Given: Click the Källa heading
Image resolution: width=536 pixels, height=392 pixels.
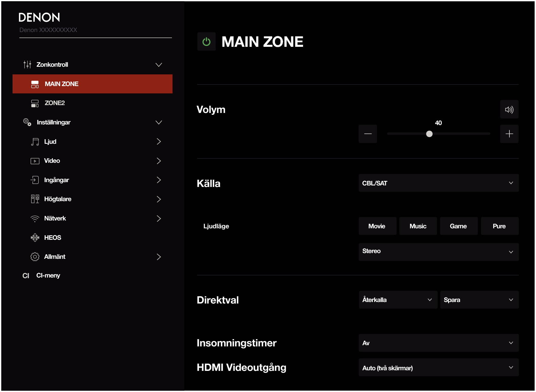Looking at the screenshot, I should (x=208, y=183).
